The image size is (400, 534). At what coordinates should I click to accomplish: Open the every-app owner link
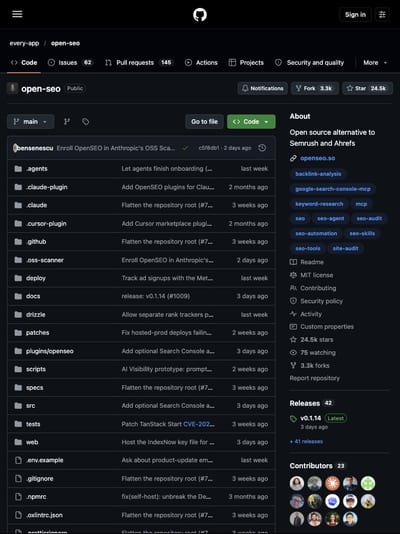(x=24, y=43)
